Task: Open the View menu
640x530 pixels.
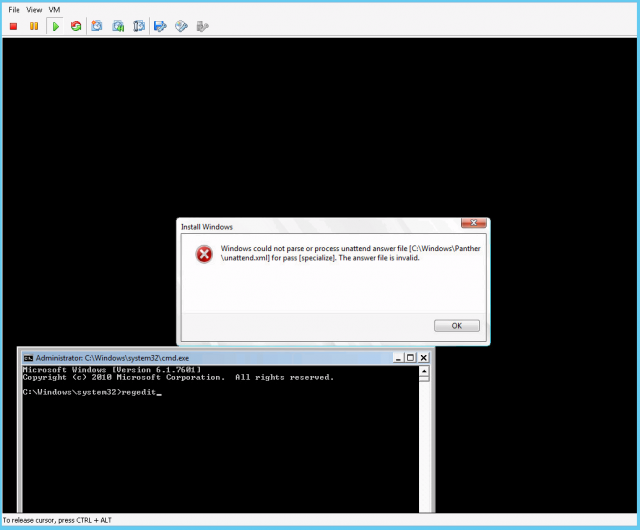Action: [x=34, y=9]
